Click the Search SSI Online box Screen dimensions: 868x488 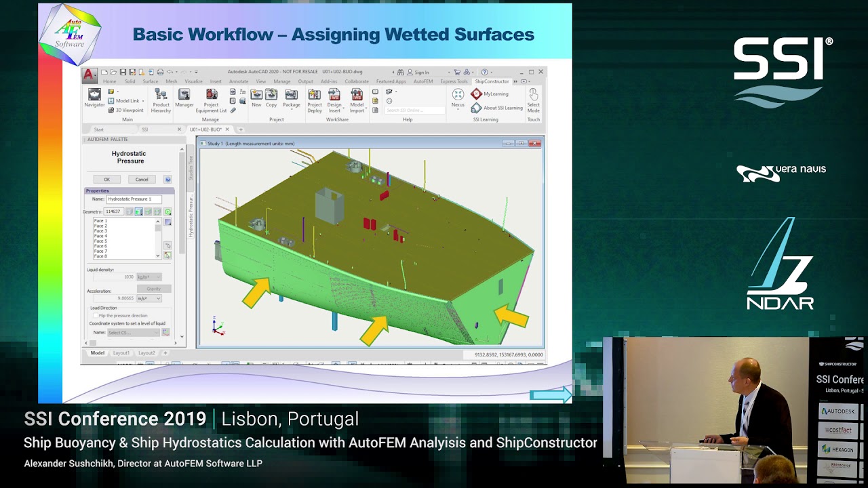415,110
